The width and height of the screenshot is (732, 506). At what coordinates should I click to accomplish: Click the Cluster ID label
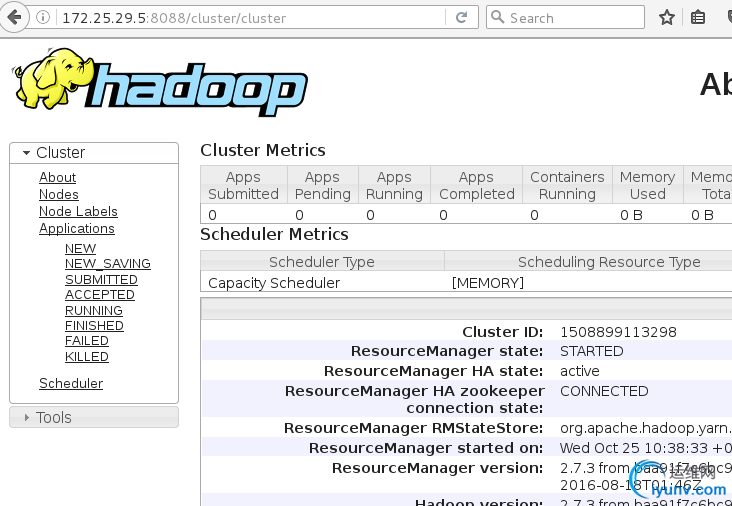tap(503, 332)
